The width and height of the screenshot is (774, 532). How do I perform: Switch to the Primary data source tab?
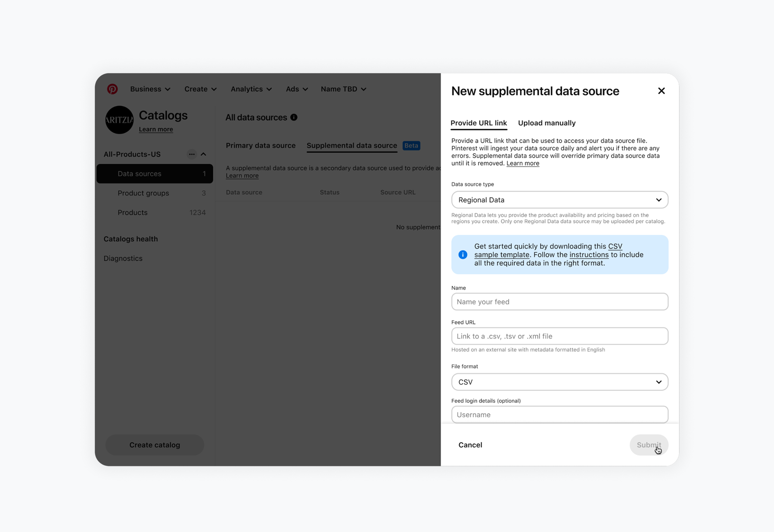[260, 146]
